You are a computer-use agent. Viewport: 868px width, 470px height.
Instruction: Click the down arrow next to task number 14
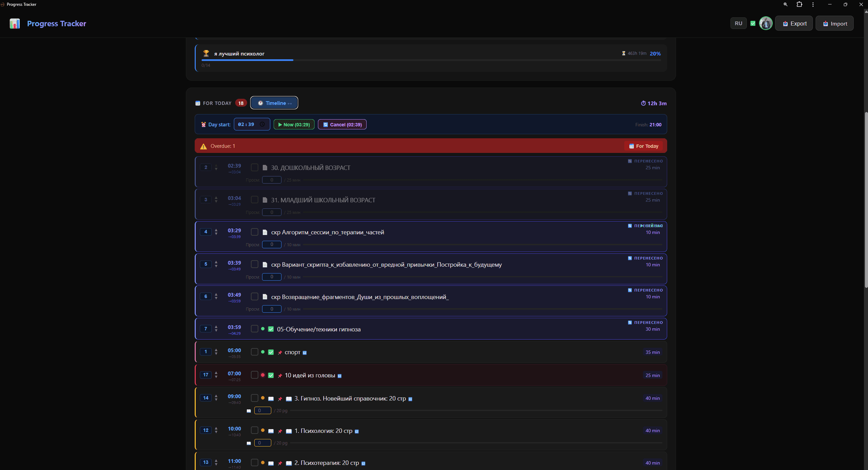pos(216,400)
